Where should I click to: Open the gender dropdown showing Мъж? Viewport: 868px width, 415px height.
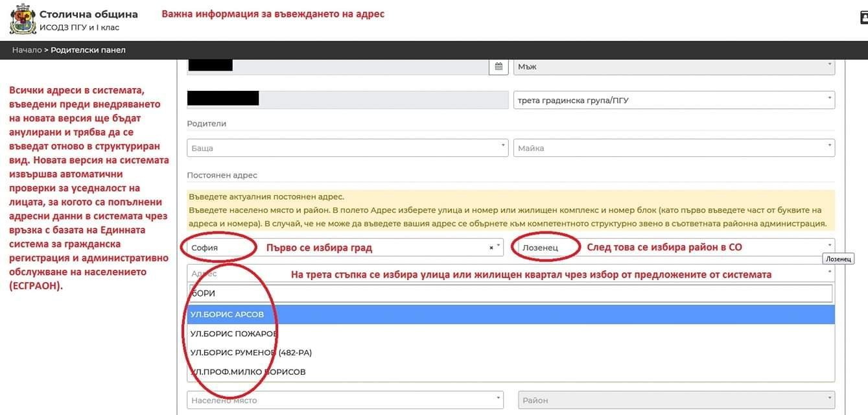(x=674, y=66)
